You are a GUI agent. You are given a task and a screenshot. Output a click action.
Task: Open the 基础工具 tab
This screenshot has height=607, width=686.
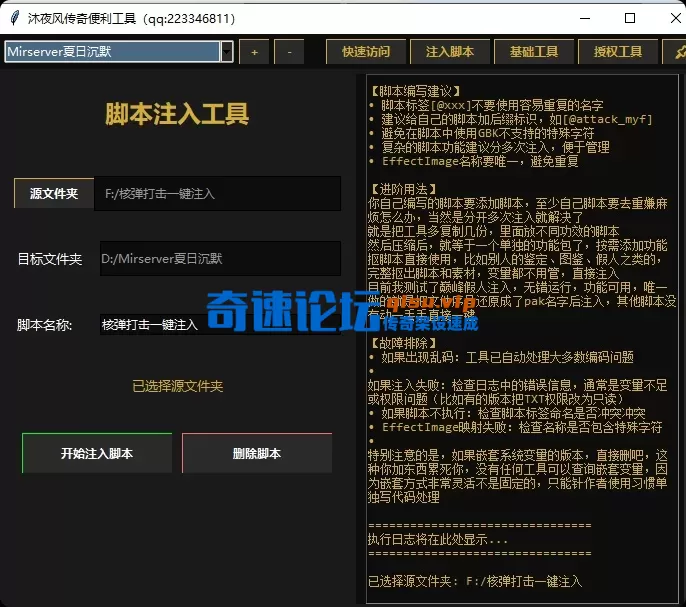pyautogui.click(x=534, y=52)
